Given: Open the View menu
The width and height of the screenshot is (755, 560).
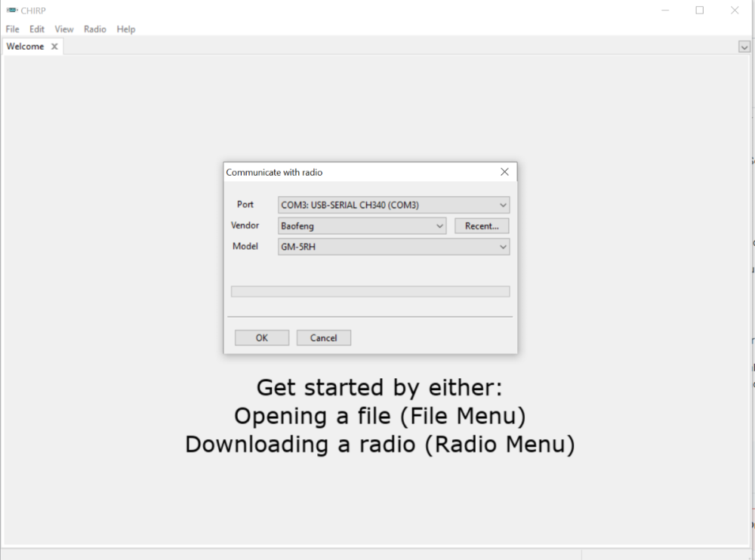Looking at the screenshot, I should coord(63,29).
